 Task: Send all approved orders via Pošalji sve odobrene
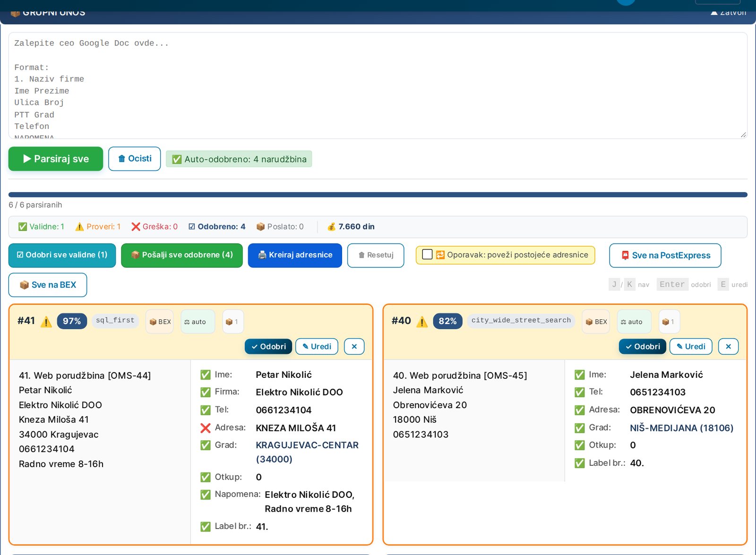pyautogui.click(x=182, y=255)
